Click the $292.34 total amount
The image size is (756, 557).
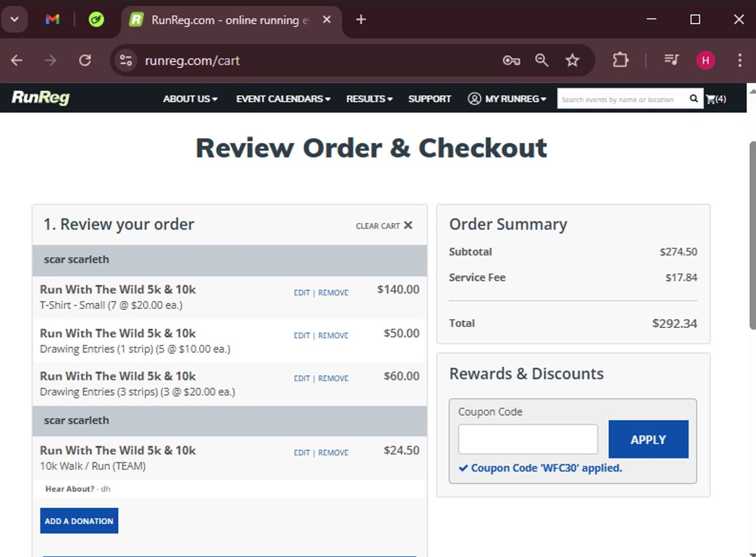point(675,323)
